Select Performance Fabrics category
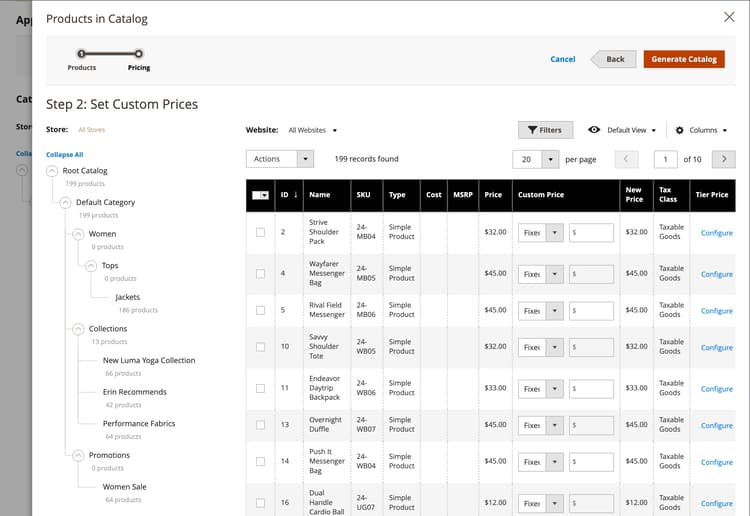Screen dimensions: 750x516 click(139, 424)
